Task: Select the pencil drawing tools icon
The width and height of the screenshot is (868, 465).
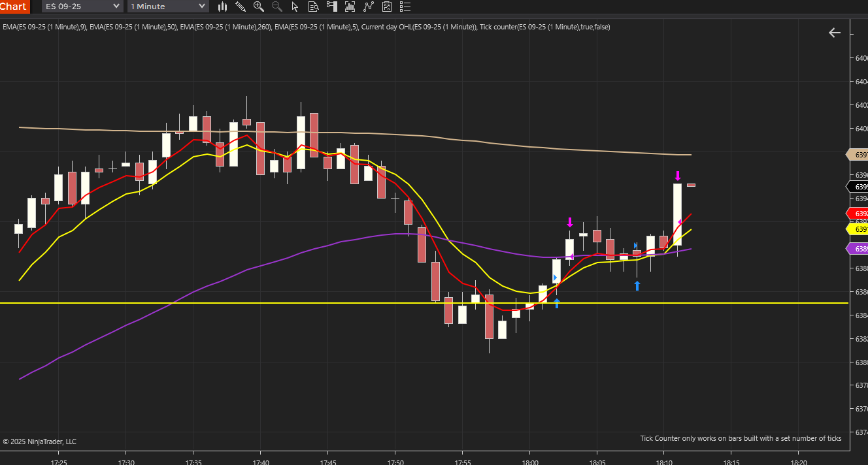Action: point(241,7)
